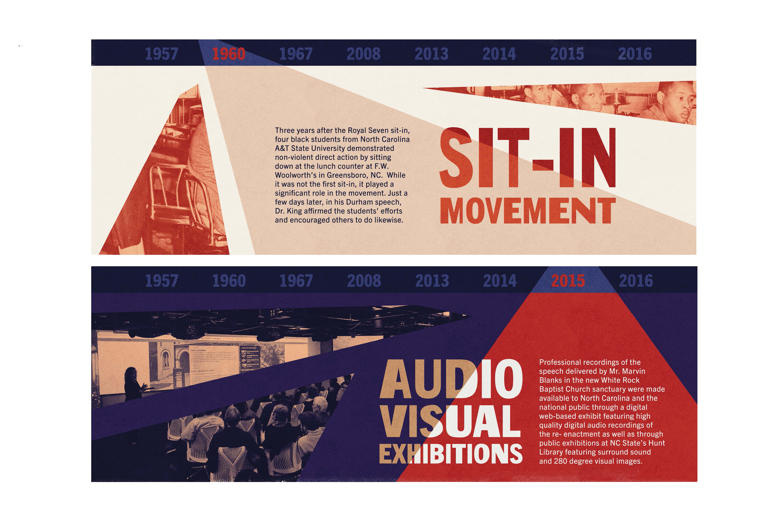Image resolution: width=758 pixels, height=532 pixels.
Task: Select 2013 in the bottom timeline
Action: [432, 281]
